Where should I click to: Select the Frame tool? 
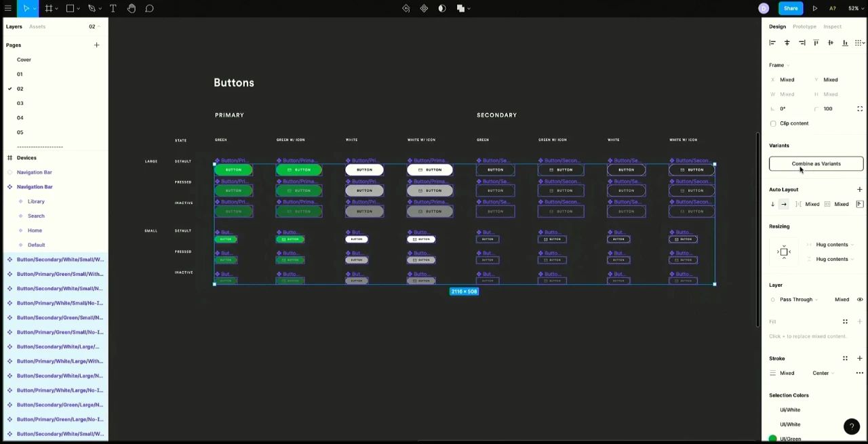click(x=49, y=8)
